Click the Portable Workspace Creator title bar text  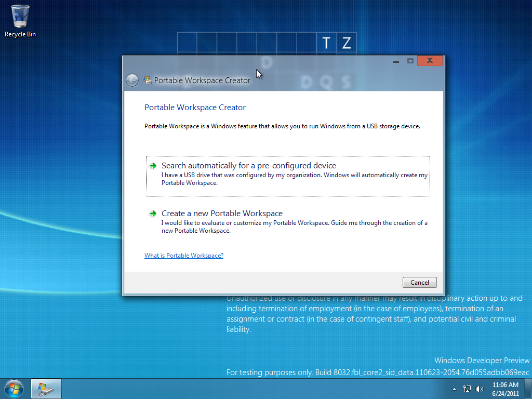[202, 81]
